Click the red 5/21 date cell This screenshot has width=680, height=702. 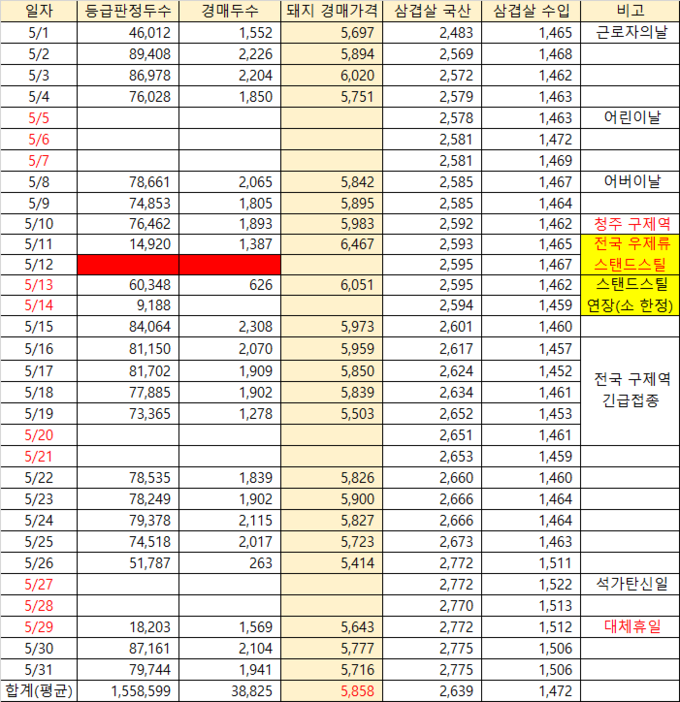click(39, 457)
